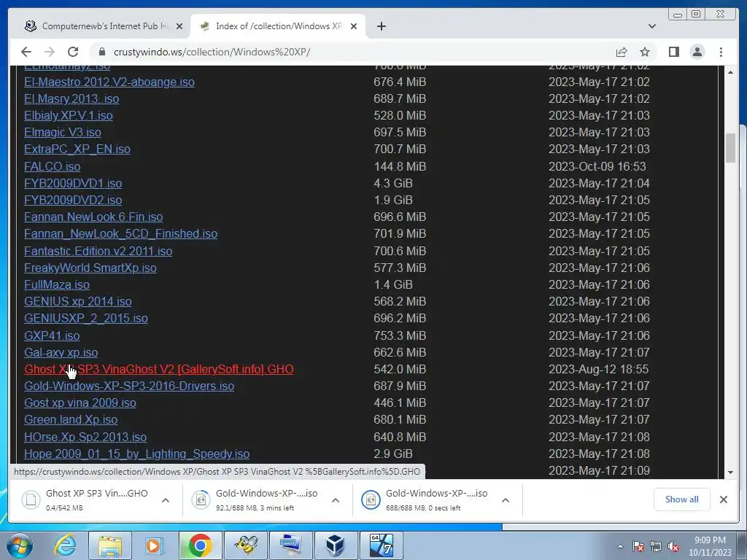Click GENIUS xp 2014.iso link

pyautogui.click(x=77, y=301)
